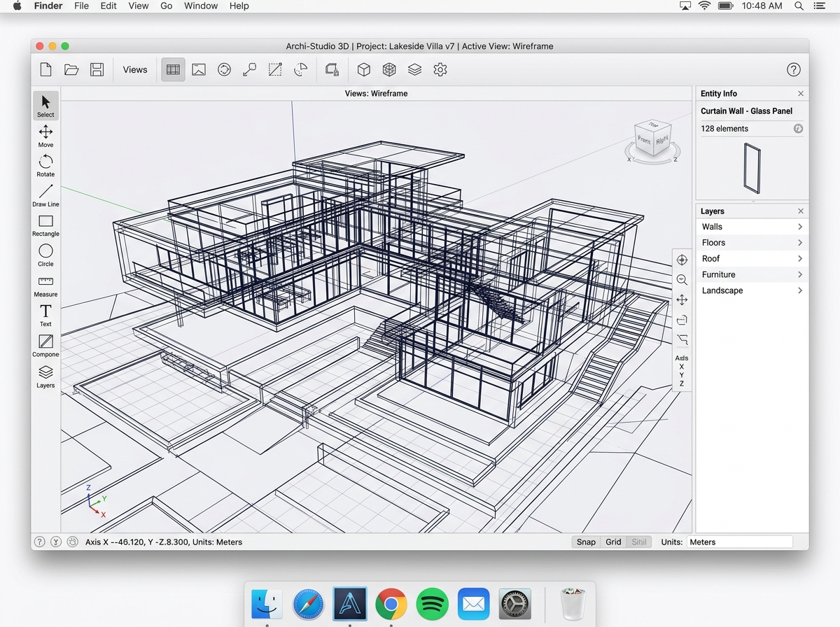The height and width of the screenshot is (627, 840).
Task: Open the Views toolbar menu
Action: point(135,69)
